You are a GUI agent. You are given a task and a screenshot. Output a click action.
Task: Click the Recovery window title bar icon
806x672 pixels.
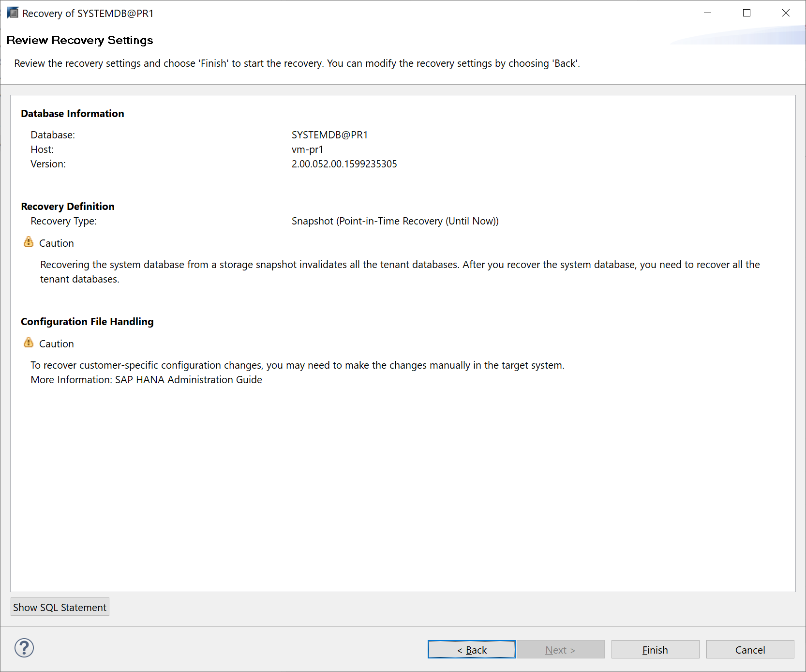[x=13, y=13]
